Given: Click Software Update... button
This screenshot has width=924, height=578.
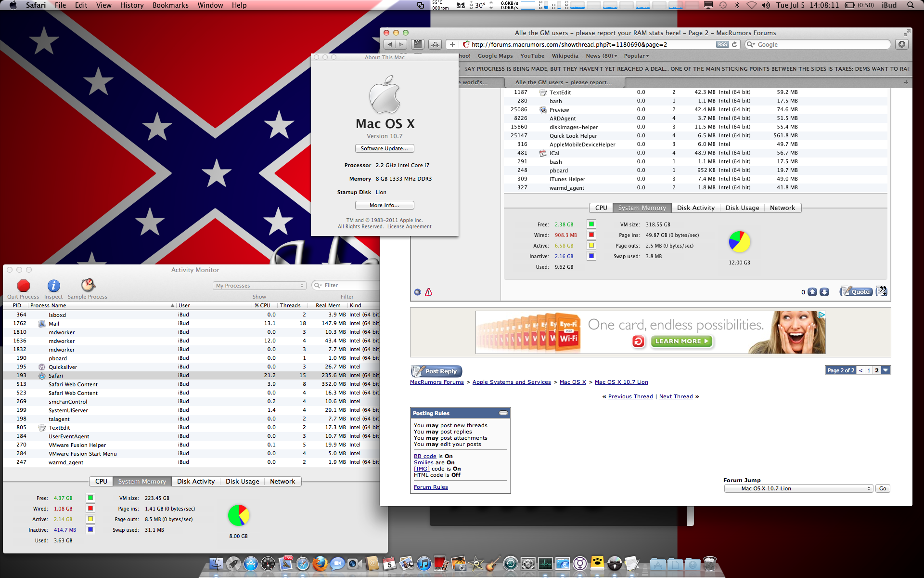Looking at the screenshot, I should pyautogui.click(x=385, y=148).
